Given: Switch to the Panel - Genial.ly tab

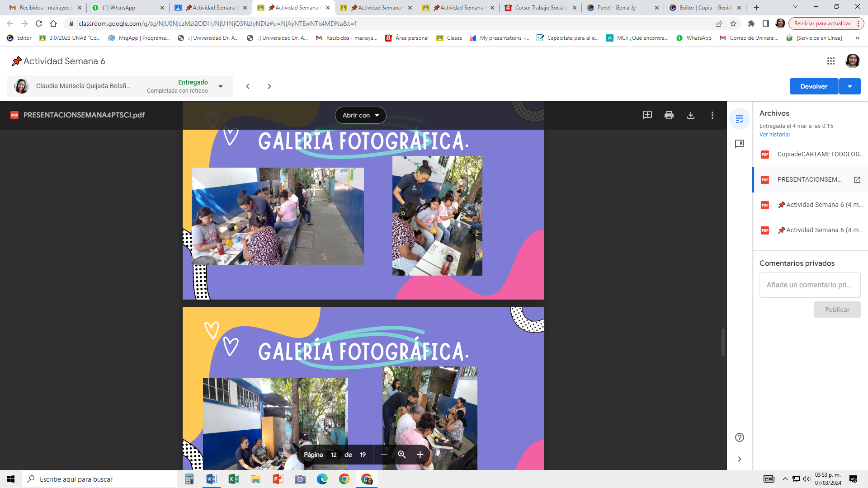Looking at the screenshot, I should click(617, 8).
